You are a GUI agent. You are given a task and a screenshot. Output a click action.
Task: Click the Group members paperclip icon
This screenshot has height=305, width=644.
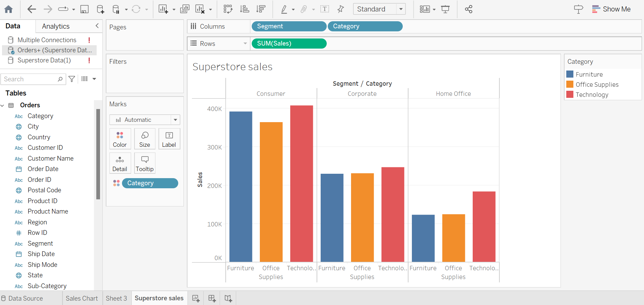(304, 9)
